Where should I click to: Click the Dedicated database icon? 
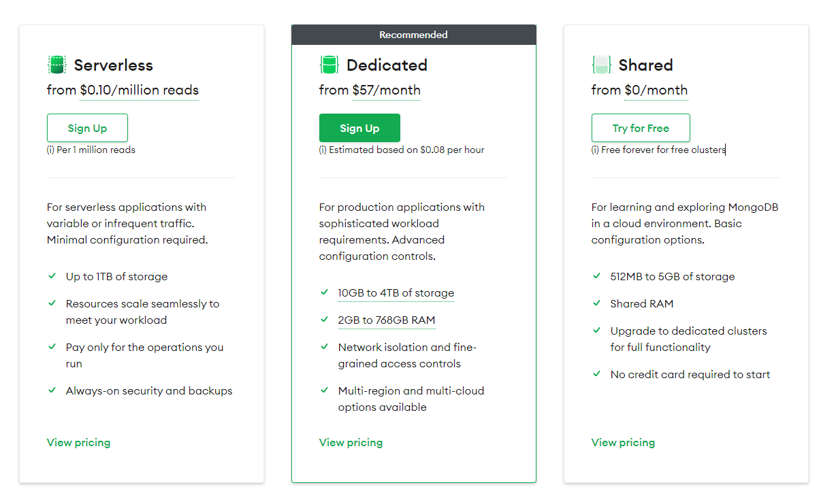tap(329, 65)
